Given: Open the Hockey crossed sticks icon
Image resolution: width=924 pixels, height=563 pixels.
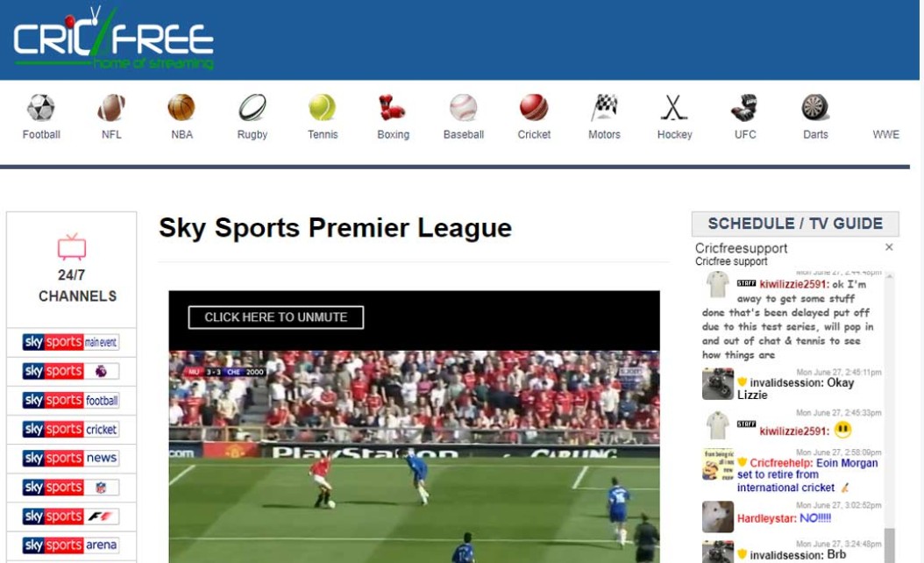Looking at the screenshot, I should (674, 108).
